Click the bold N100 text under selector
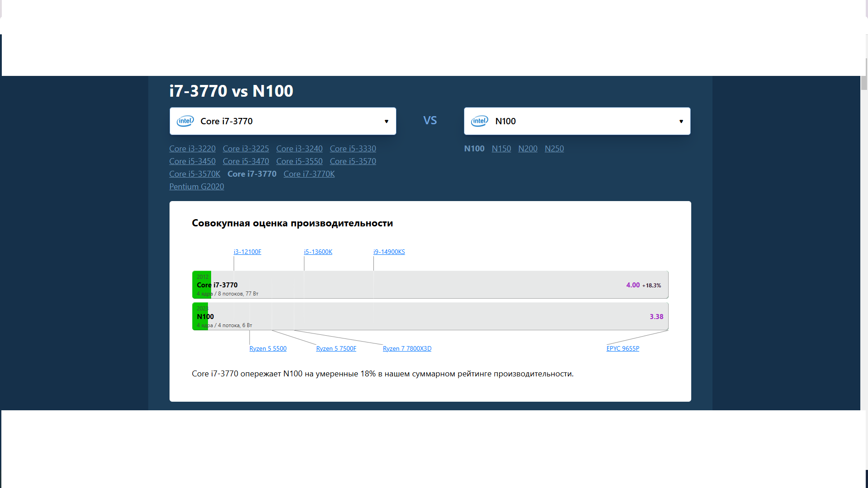This screenshot has height=488, width=868. click(474, 149)
